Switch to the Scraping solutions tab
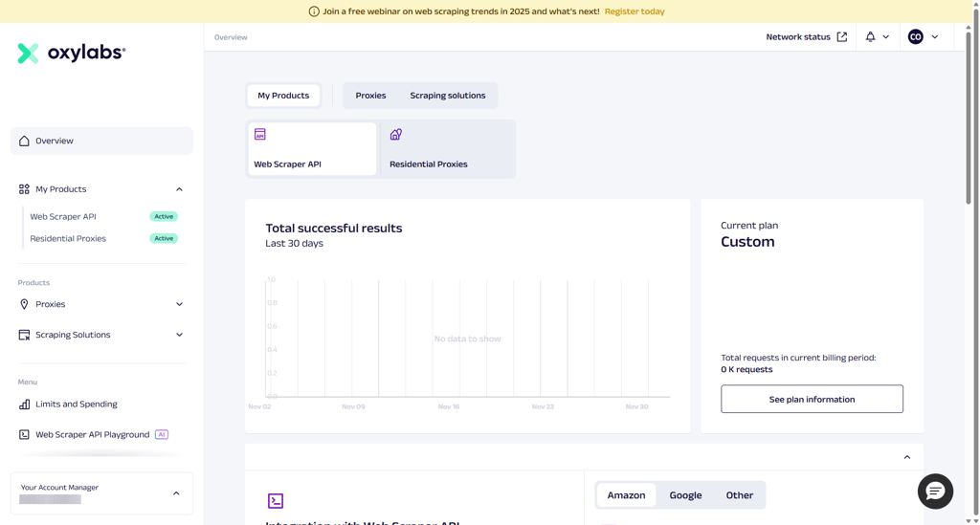 [448, 96]
